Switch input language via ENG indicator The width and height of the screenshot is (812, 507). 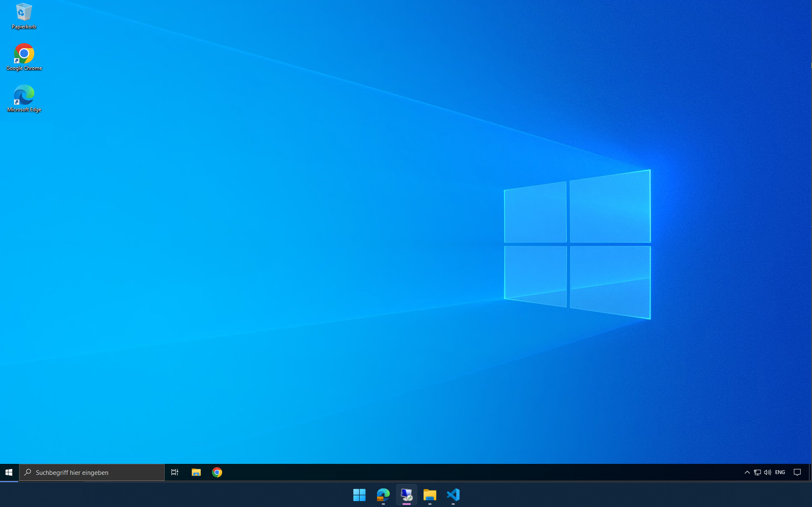point(780,472)
